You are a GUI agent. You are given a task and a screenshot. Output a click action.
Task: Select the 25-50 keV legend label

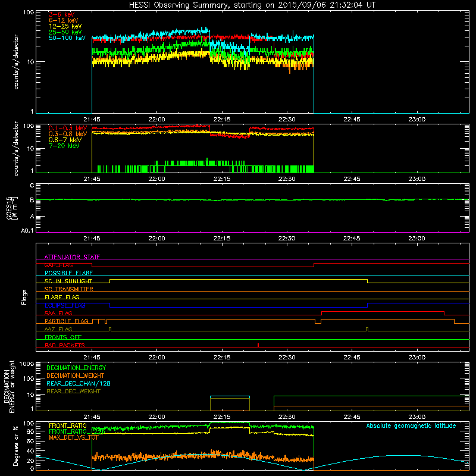tap(65, 32)
